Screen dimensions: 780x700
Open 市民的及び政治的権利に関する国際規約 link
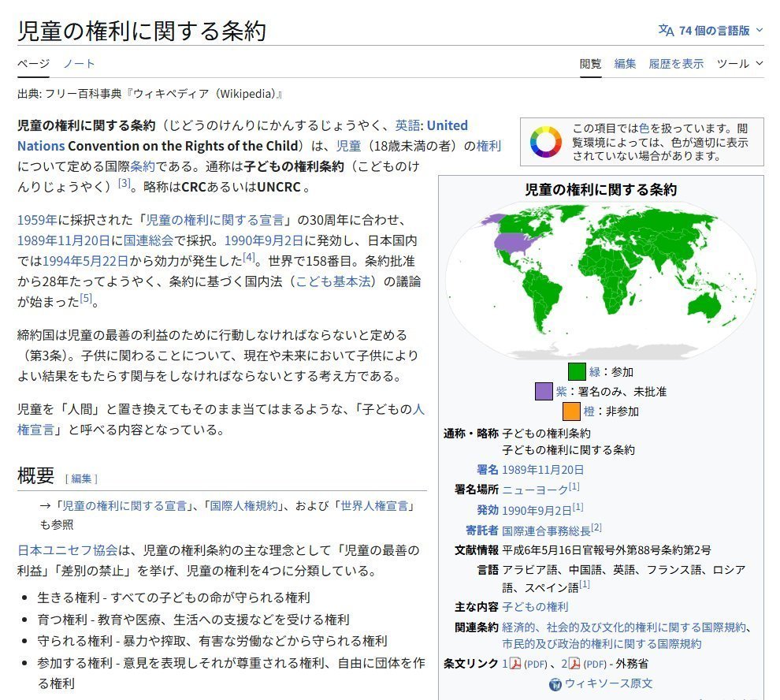pos(601,644)
